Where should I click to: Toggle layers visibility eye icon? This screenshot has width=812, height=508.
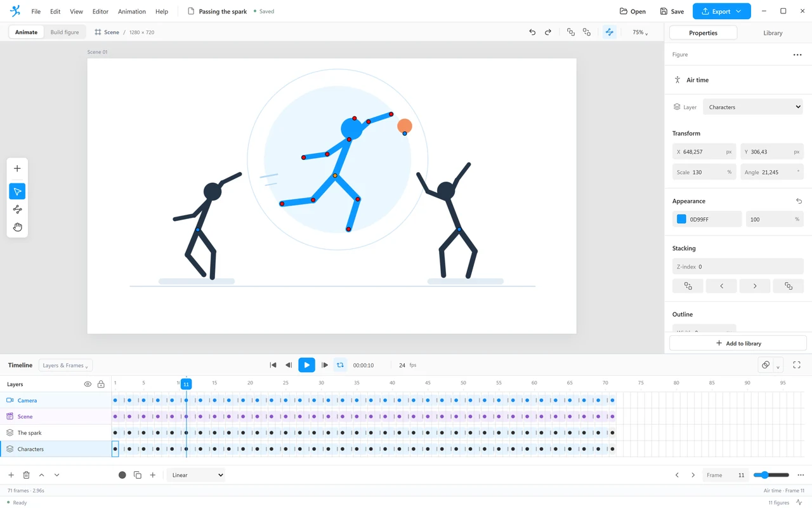(x=88, y=384)
